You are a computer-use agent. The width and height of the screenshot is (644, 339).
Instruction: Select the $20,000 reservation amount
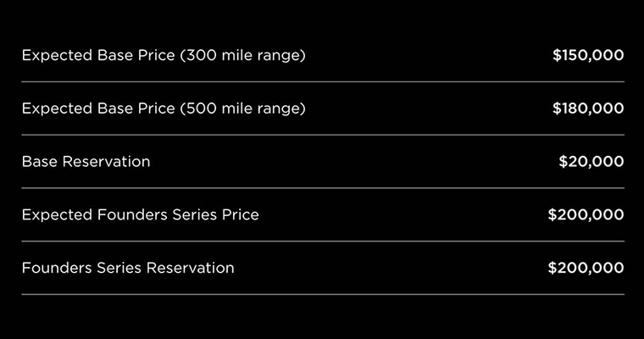click(x=591, y=161)
